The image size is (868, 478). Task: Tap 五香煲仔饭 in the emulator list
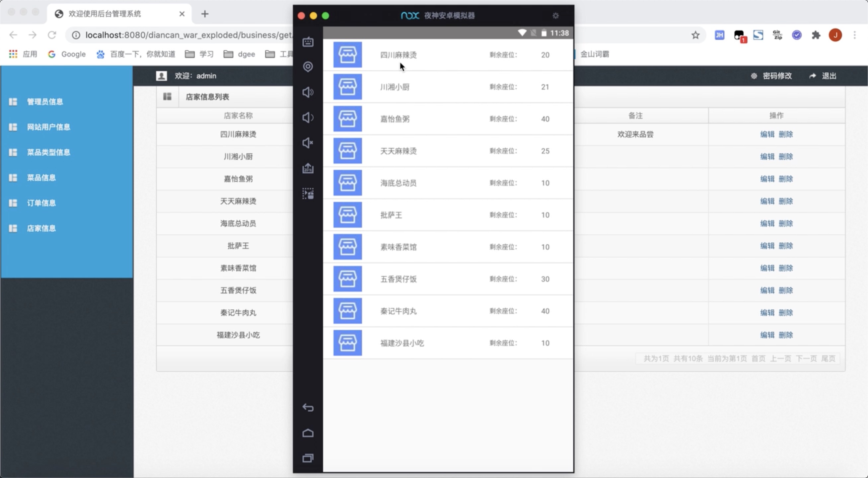click(x=398, y=279)
